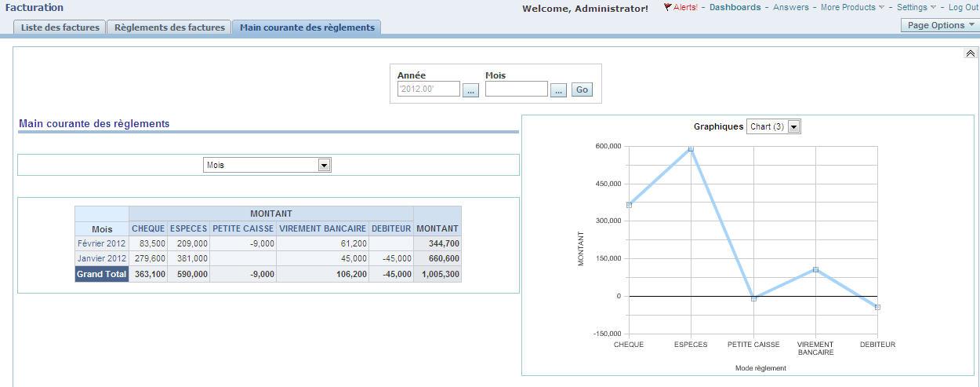Click the CHEQUE data point marker on chart
The width and height of the screenshot is (980, 387).
click(x=629, y=205)
